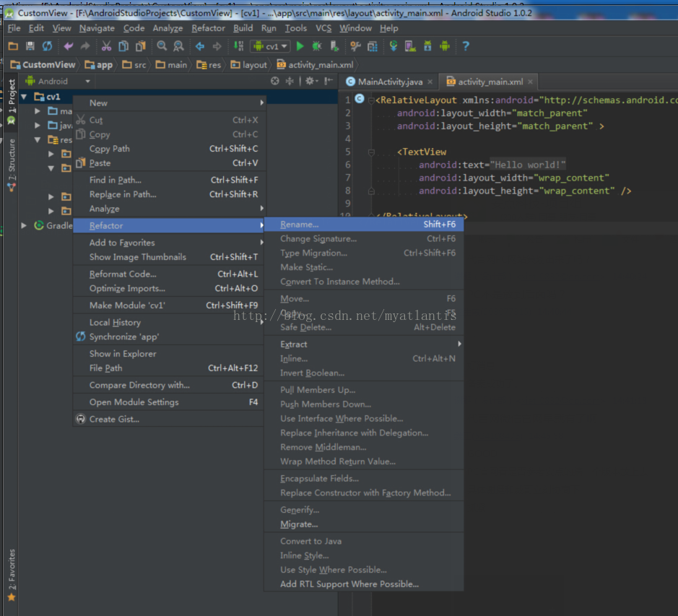
Task: Click the app breadcrumb
Action: (x=99, y=65)
